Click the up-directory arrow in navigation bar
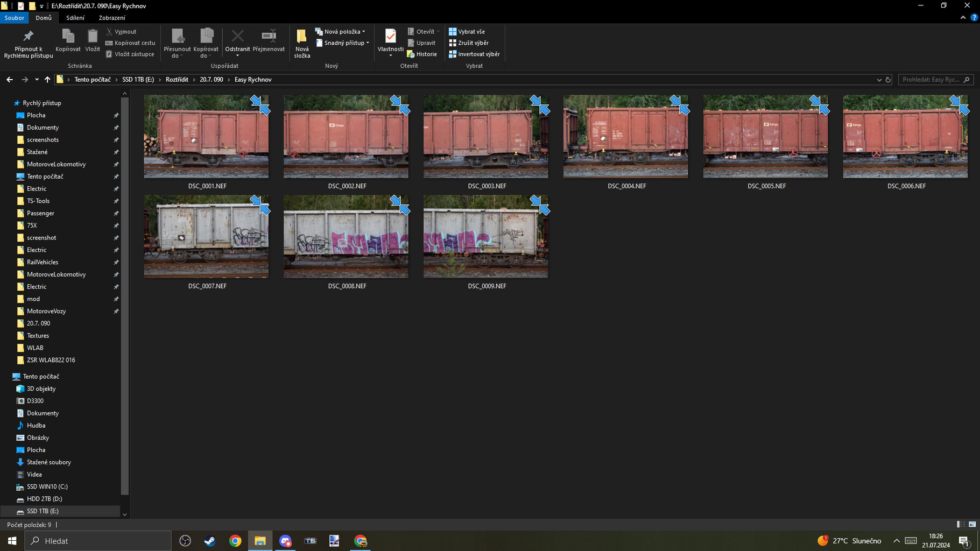This screenshot has width=980, height=551. click(47, 80)
